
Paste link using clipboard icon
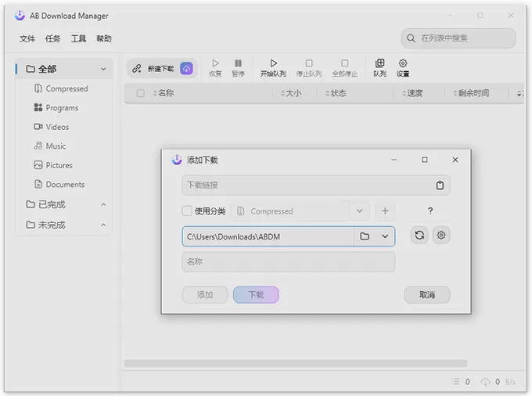(440, 185)
